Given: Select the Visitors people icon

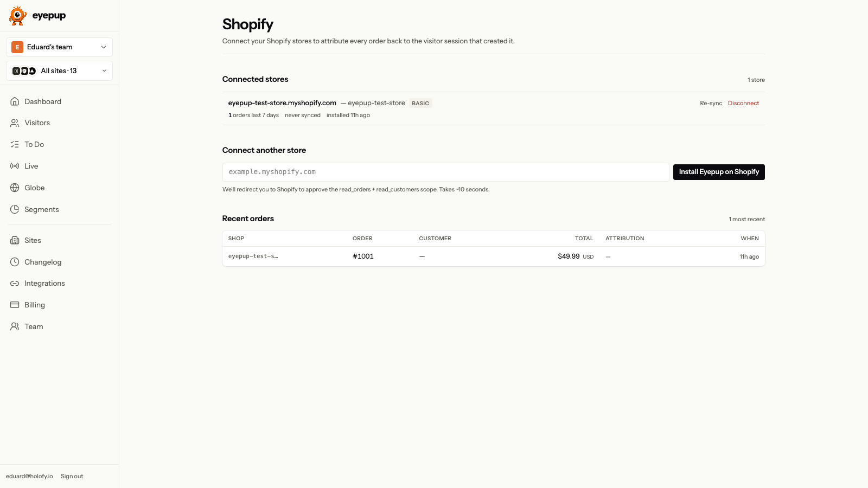Looking at the screenshot, I should tap(15, 123).
